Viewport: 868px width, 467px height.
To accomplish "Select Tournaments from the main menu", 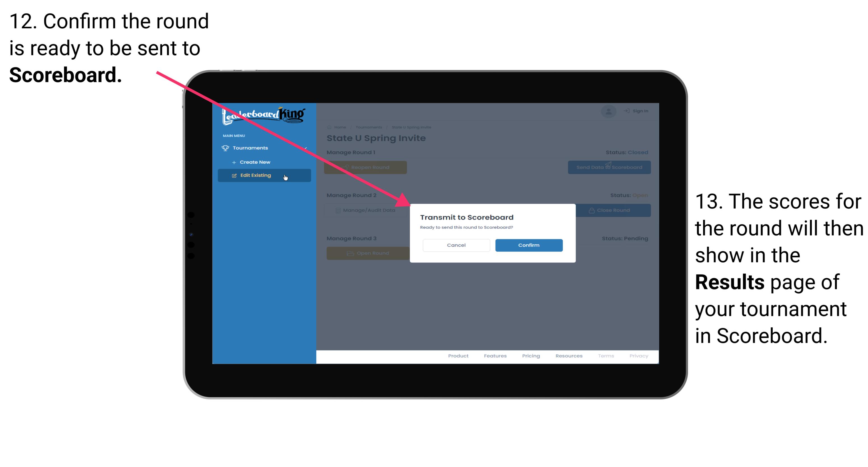I will pos(251,148).
